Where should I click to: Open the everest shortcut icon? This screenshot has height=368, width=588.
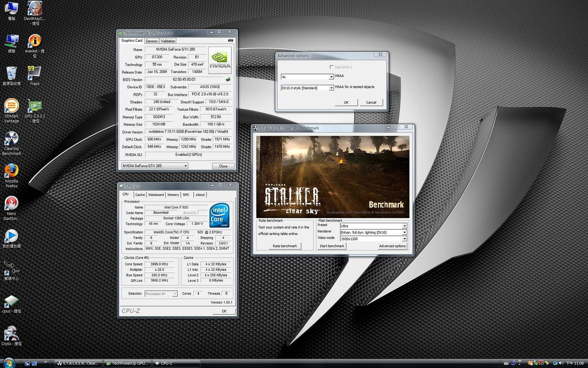point(34,46)
